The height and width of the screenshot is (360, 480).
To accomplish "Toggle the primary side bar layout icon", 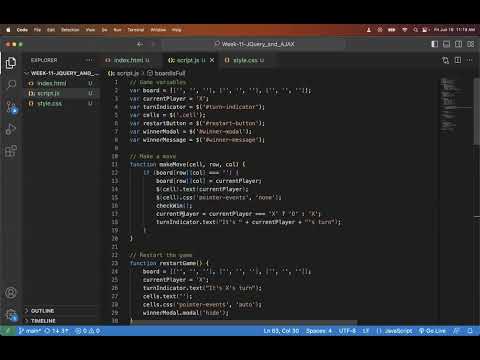I will click(x=434, y=44).
